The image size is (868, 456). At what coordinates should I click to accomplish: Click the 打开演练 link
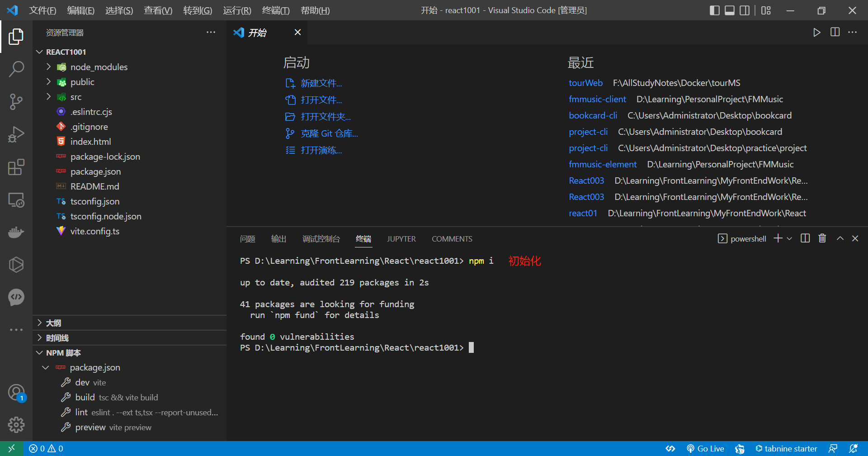point(321,150)
